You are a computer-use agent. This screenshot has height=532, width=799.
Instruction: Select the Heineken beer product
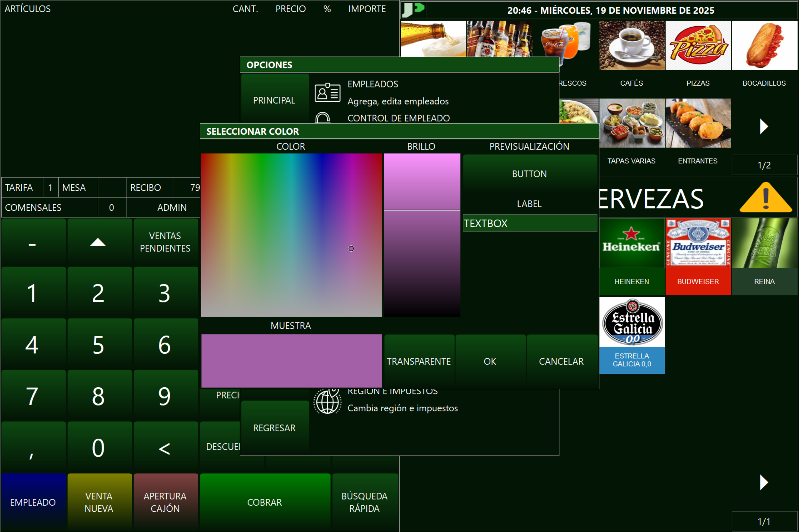pos(631,256)
